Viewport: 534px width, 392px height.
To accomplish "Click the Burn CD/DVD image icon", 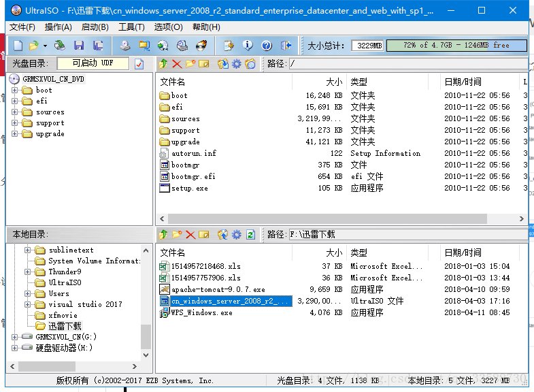I will (x=201, y=46).
